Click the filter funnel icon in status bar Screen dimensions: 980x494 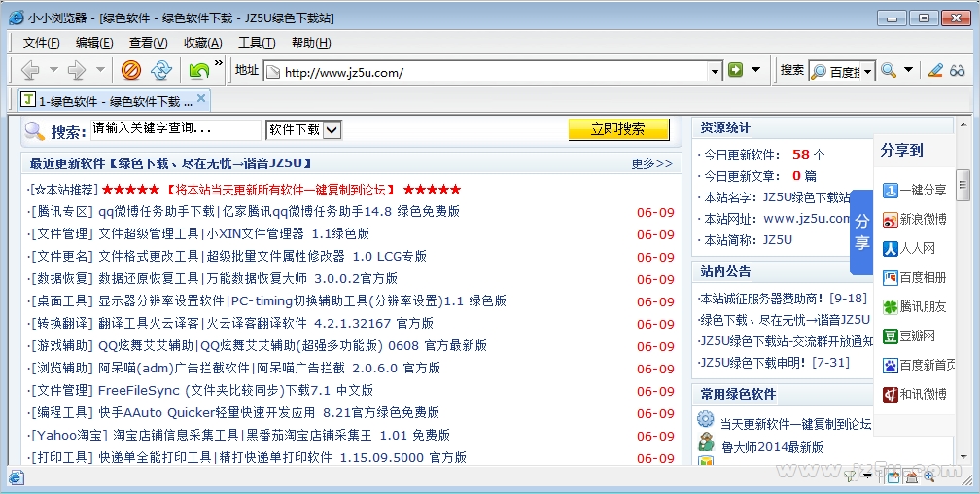pyautogui.click(x=850, y=476)
